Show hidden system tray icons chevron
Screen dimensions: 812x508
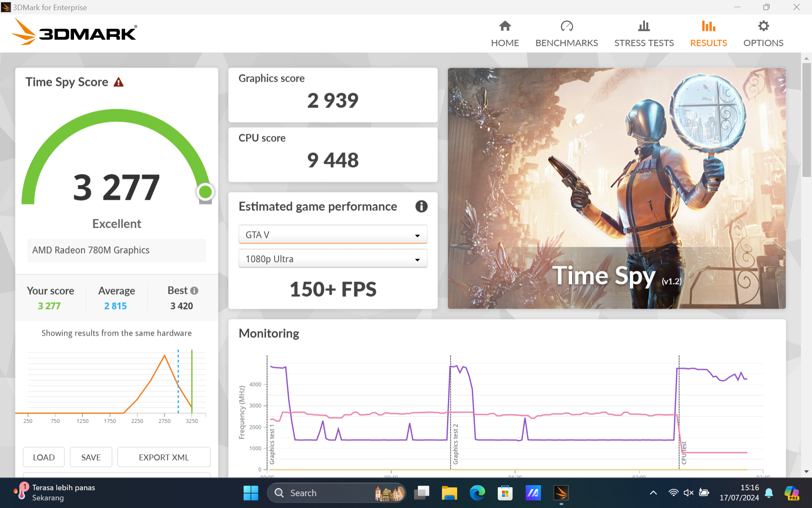click(x=653, y=493)
